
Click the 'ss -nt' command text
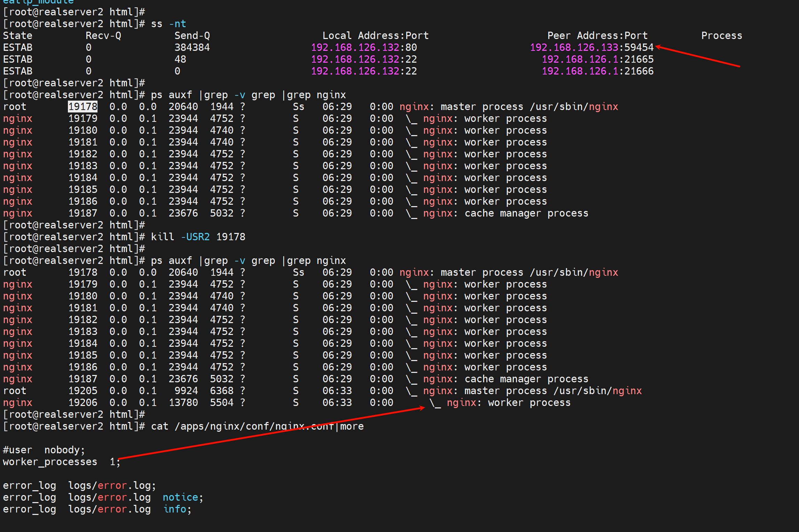pos(169,24)
